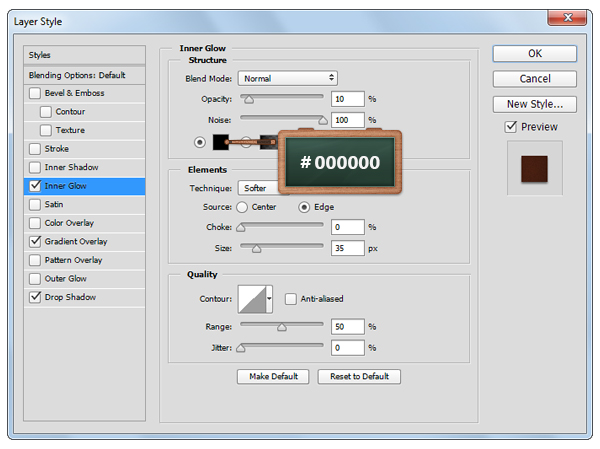The height and width of the screenshot is (449, 600).
Task: Select the Edge source radio button
Action: (304, 207)
